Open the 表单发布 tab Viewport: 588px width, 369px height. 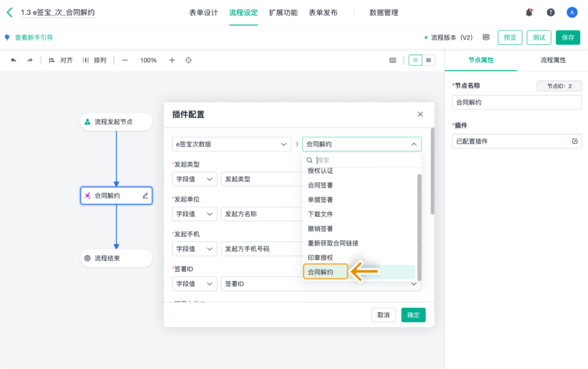[x=323, y=13]
